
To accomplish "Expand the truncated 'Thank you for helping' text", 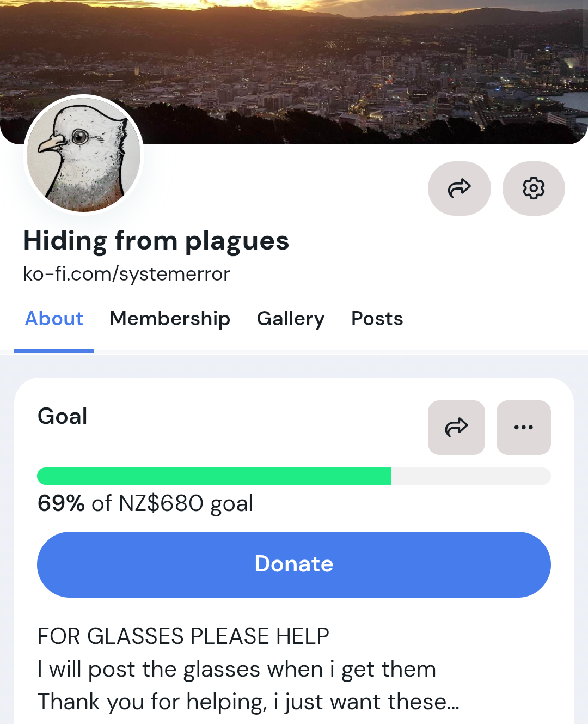I will coord(248,702).
